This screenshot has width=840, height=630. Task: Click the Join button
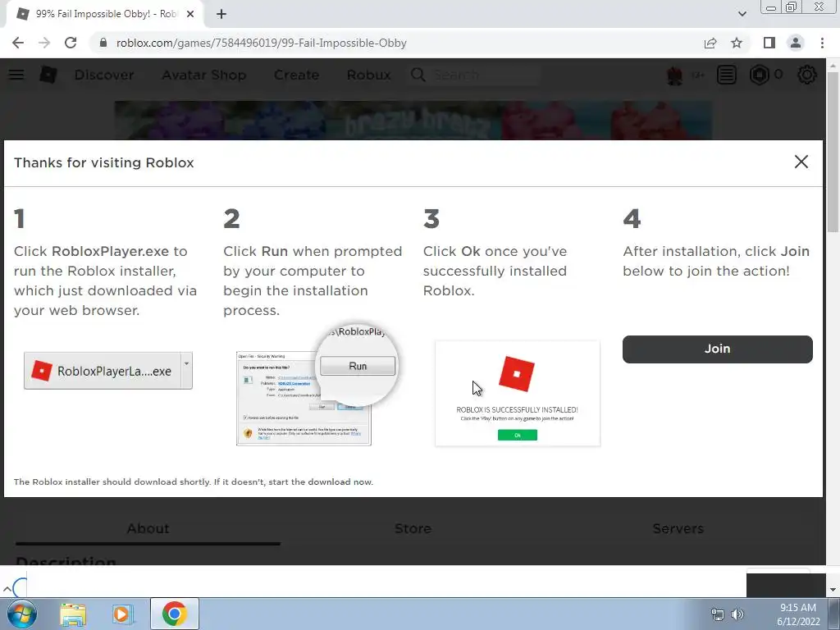pyautogui.click(x=717, y=349)
